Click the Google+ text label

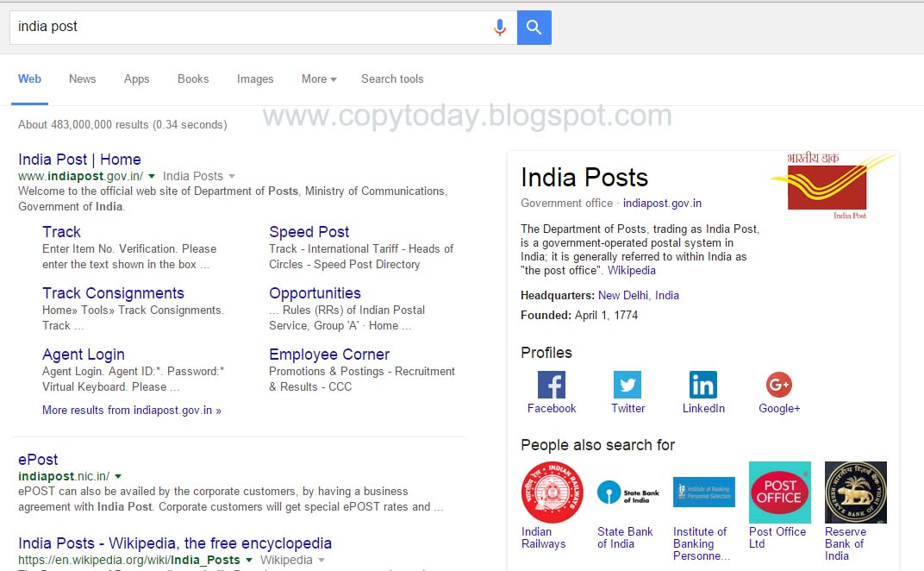click(x=779, y=408)
